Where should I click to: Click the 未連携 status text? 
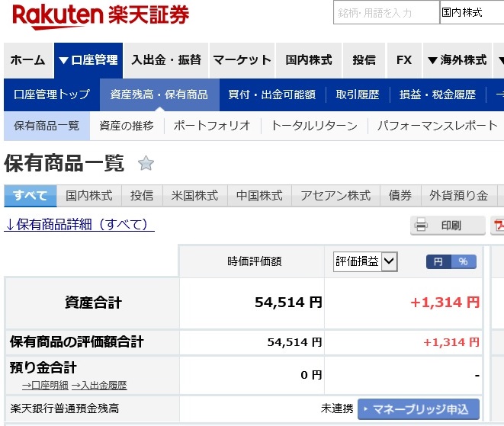coord(337,408)
